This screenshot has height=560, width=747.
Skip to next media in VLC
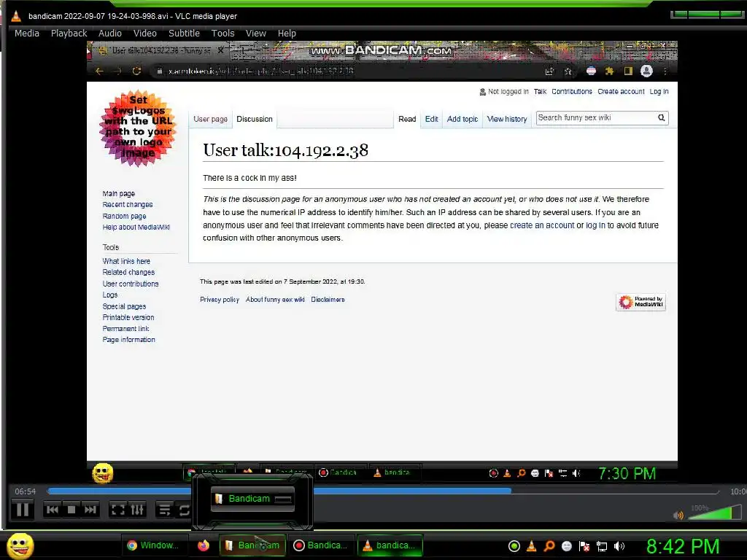[x=90, y=510]
